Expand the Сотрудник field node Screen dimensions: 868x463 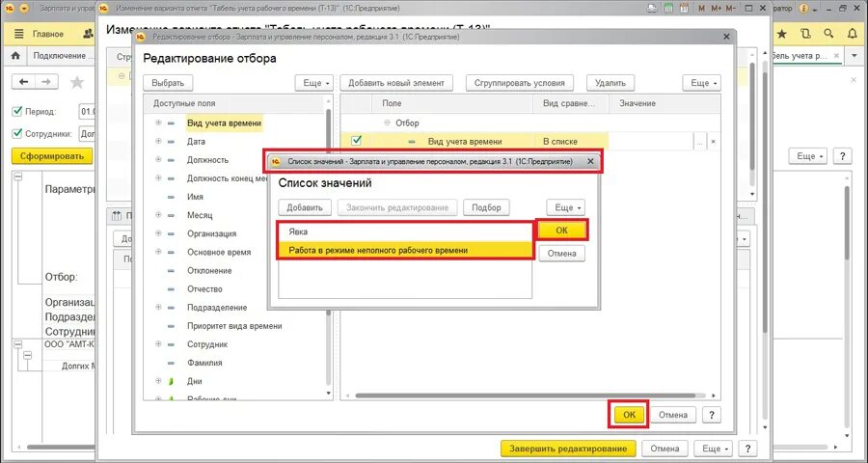pos(158,344)
